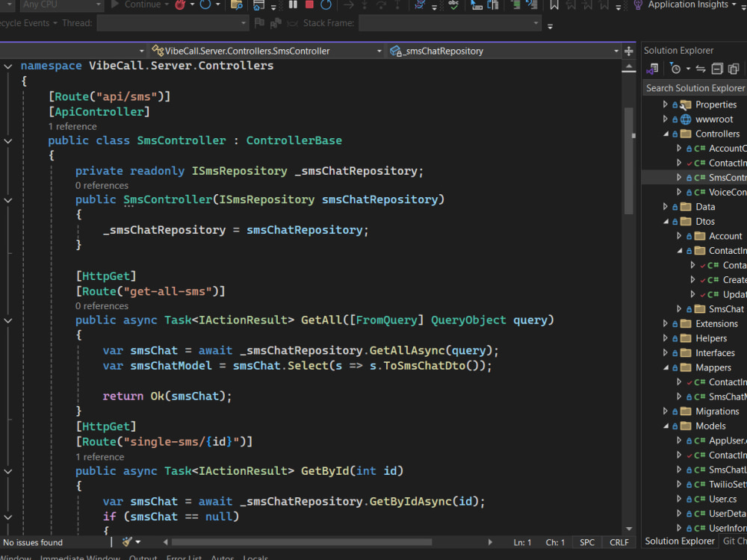Click the Controllers folder icon

(x=686, y=134)
